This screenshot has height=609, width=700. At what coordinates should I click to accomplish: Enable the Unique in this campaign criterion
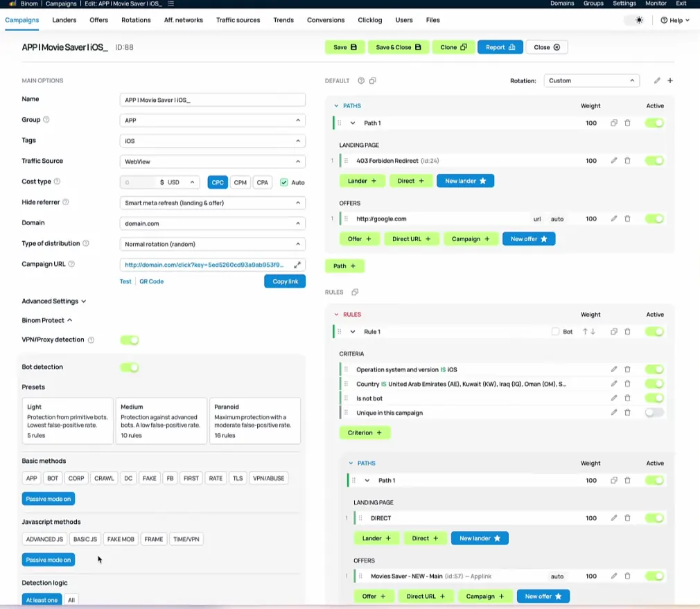pos(654,413)
